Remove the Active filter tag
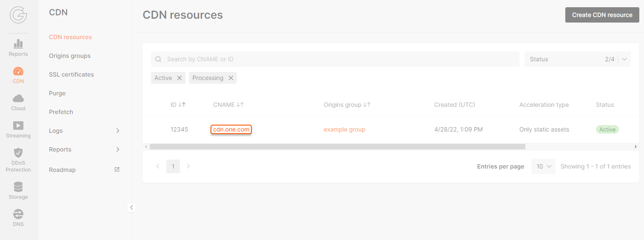This screenshot has height=240, width=644. (180, 78)
